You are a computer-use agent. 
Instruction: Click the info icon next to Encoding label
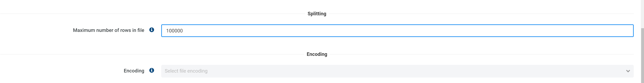point(152,70)
